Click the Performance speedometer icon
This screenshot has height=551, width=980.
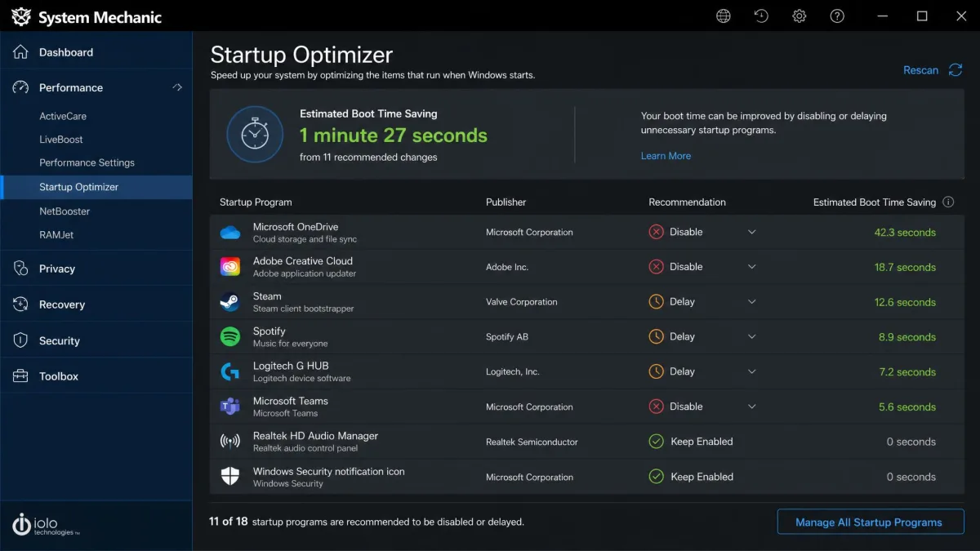tap(20, 87)
